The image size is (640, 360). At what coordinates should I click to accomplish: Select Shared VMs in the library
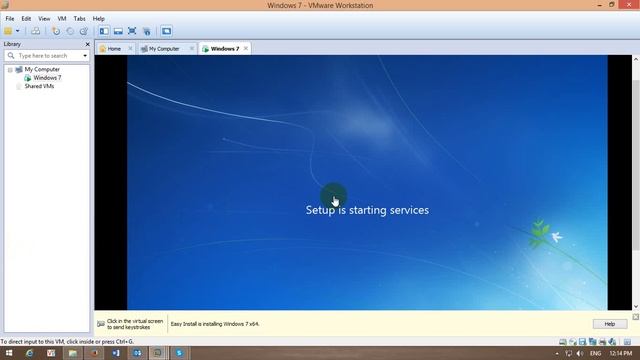[39, 86]
